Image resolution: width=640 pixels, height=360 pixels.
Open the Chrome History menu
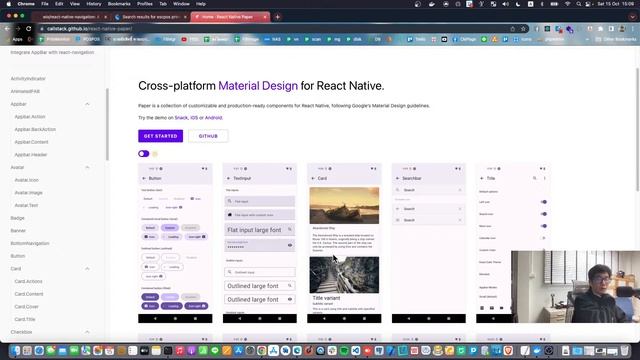(x=93, y=4)
